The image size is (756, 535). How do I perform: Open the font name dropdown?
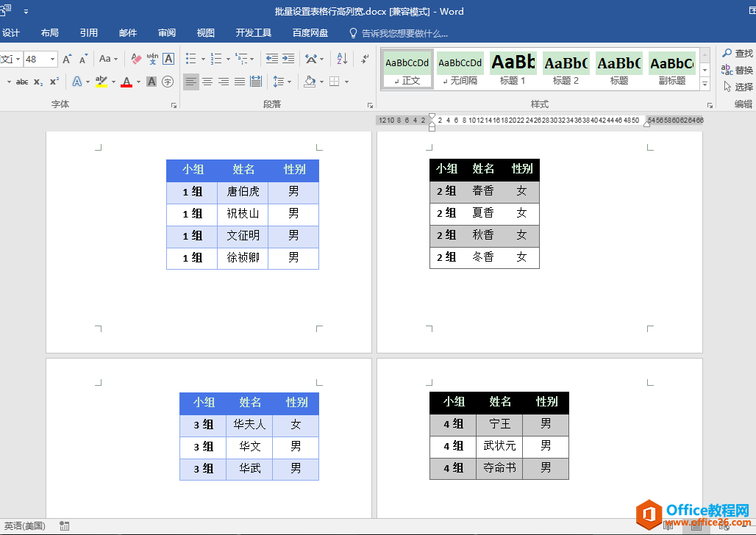coord(18,60)
